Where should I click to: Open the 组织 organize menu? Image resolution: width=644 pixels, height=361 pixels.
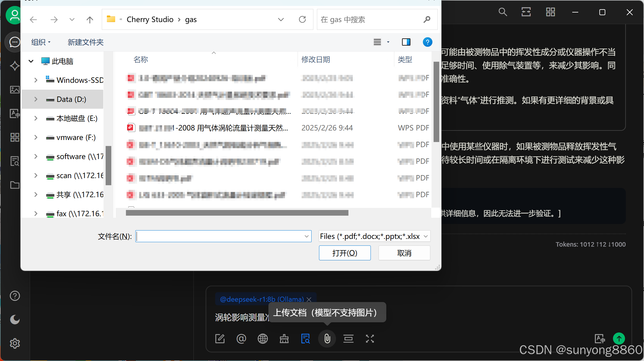[41, 42]
